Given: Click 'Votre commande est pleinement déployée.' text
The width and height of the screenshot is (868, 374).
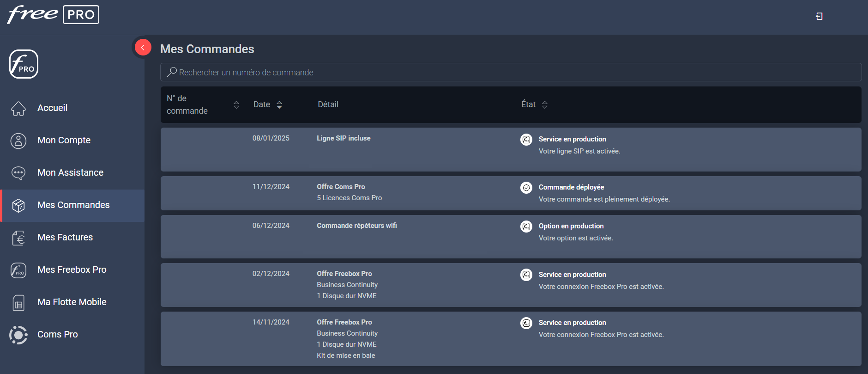Looking at the screenshot, I should click(604, 199).
